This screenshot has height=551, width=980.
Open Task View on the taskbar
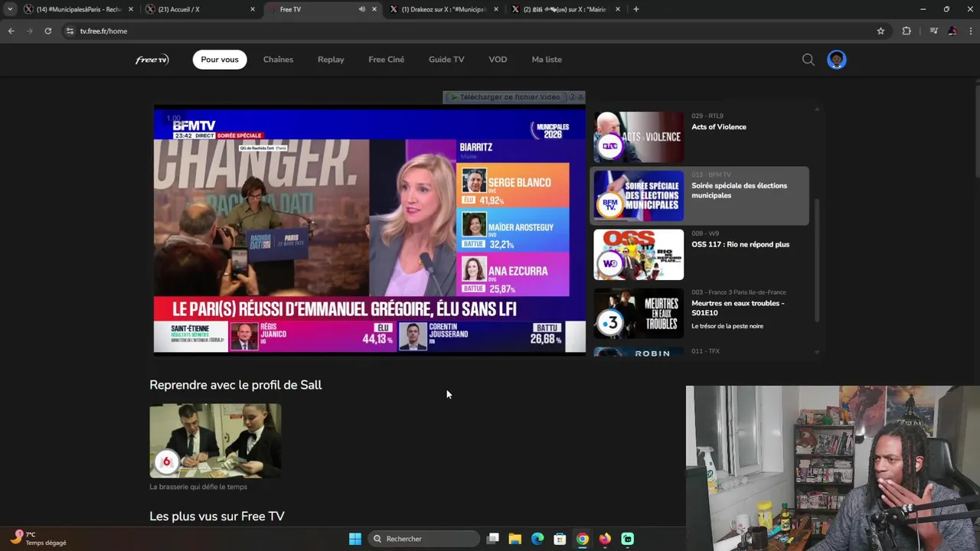[x=493, y=539]
